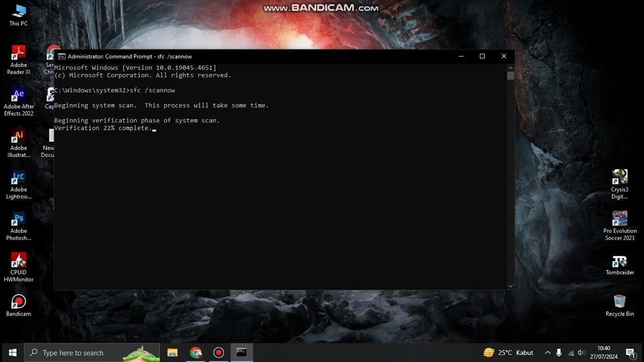Click the Command Prompt scrollbar thumb
This screenshot has height=362, width=644.
[511, 76]
